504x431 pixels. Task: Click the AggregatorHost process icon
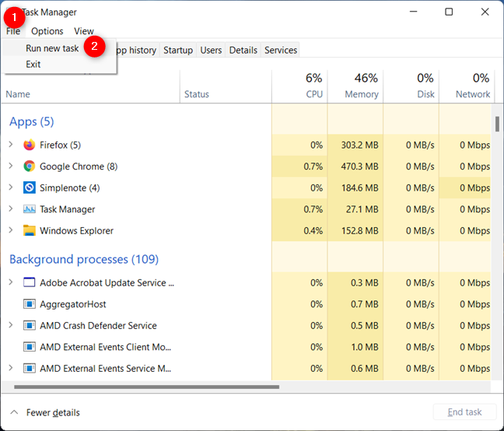(30, 304)
